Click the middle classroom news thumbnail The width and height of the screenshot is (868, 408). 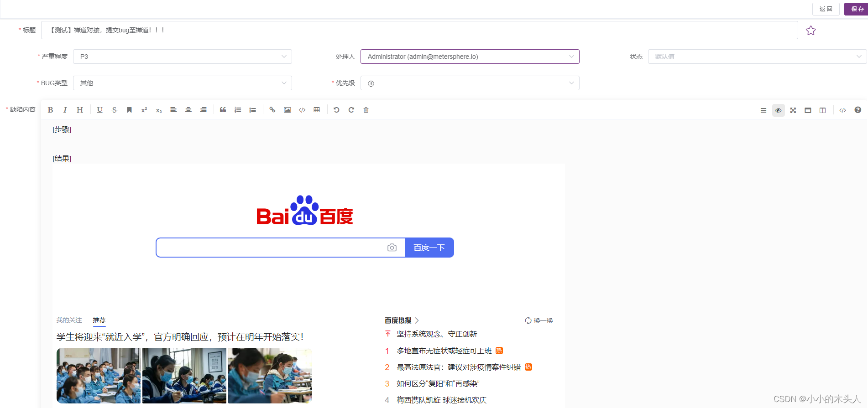coord(184,376)
